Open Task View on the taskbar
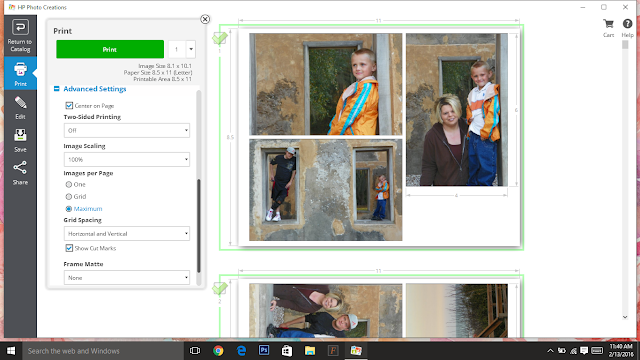The height and width of the screenshot is (360, 640). pos(195,351)
